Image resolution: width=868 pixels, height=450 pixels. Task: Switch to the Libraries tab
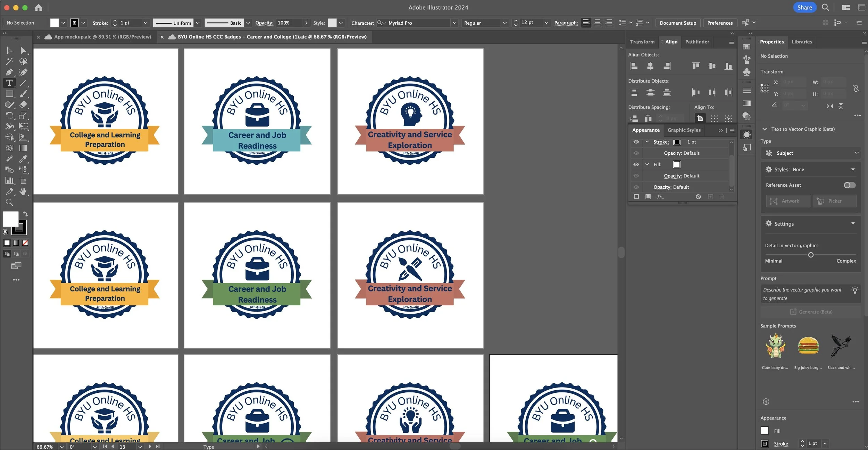802,42
